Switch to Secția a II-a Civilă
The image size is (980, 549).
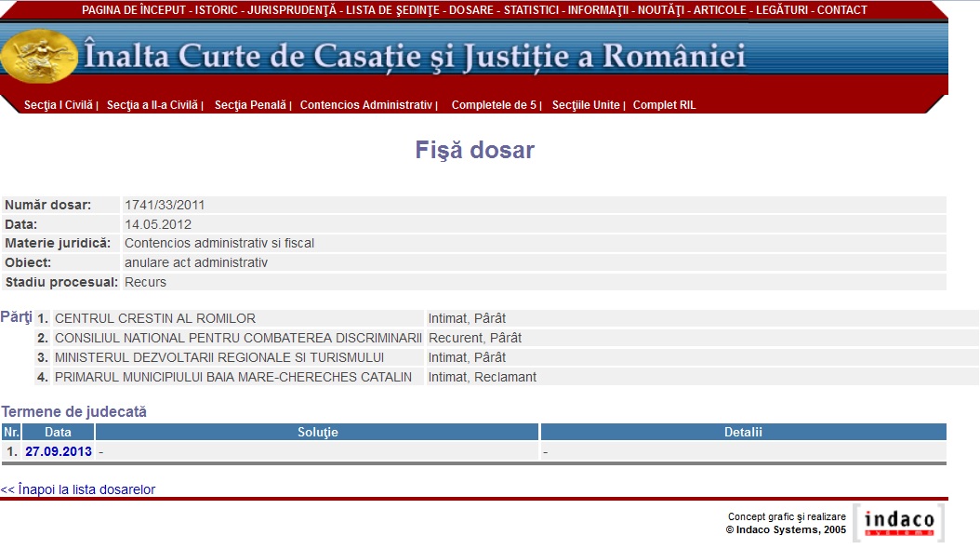[152, 105]
